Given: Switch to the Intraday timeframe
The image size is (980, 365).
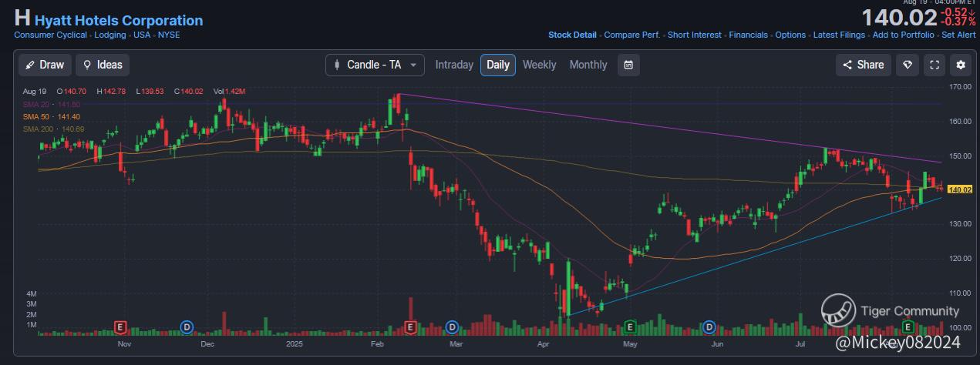Looking at the screenshot, I should click(x=454, y=65).
